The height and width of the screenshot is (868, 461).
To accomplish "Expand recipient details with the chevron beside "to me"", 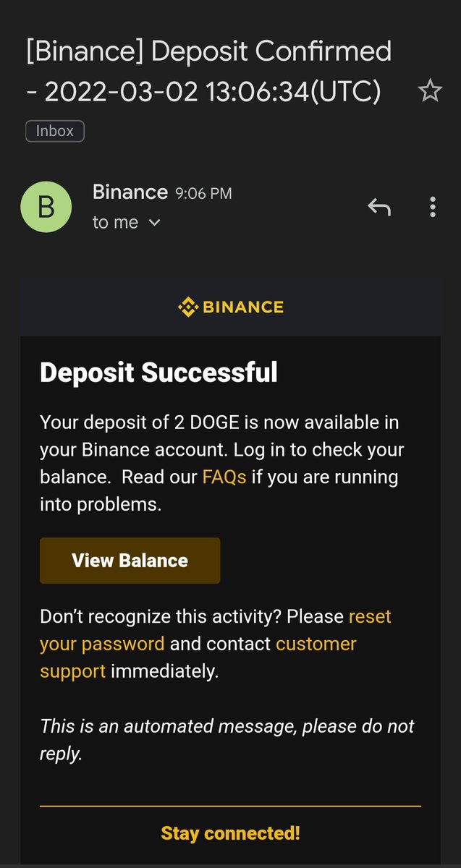I will [153, 223].
